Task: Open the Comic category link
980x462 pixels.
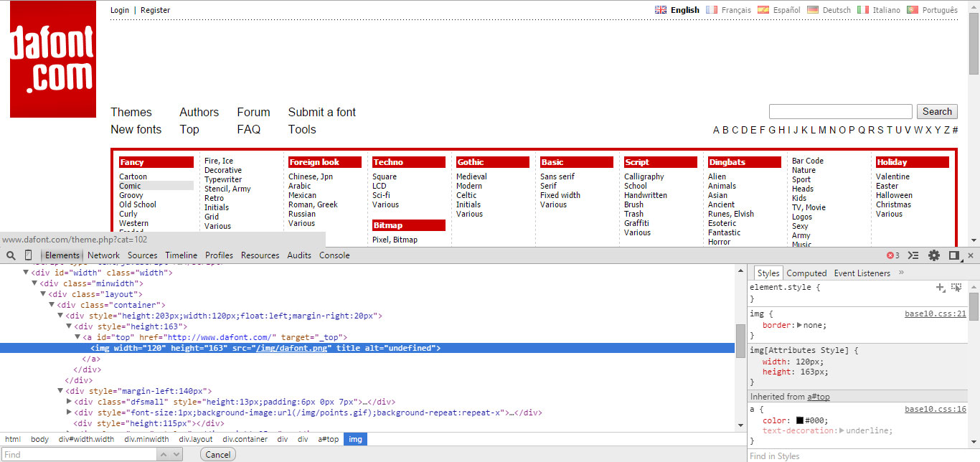Action: click(x=130, y=186)
